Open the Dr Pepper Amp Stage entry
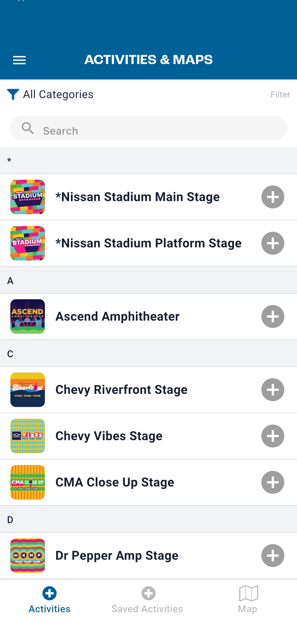Viewport: 297px width, 644px height. pyautogui.click(x=117, y=556)
